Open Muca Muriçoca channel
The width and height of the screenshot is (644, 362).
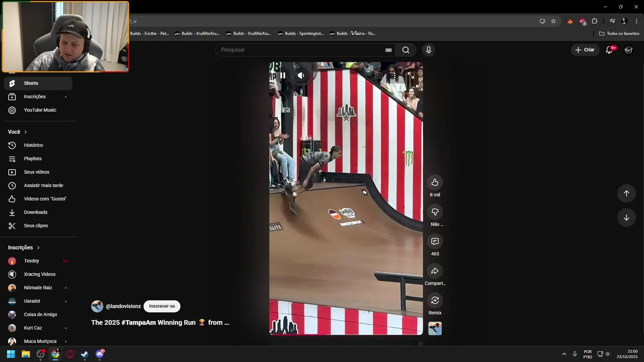pos(38,341)
